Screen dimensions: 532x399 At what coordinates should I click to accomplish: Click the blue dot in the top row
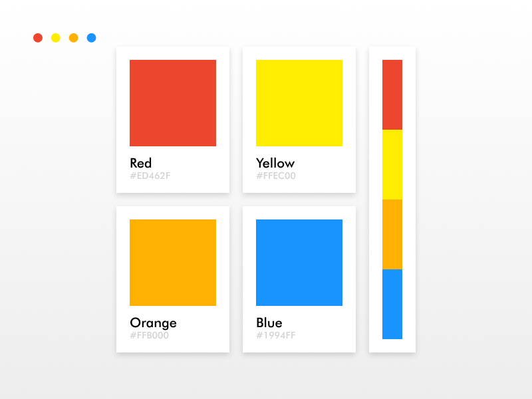tap(92, 38)
